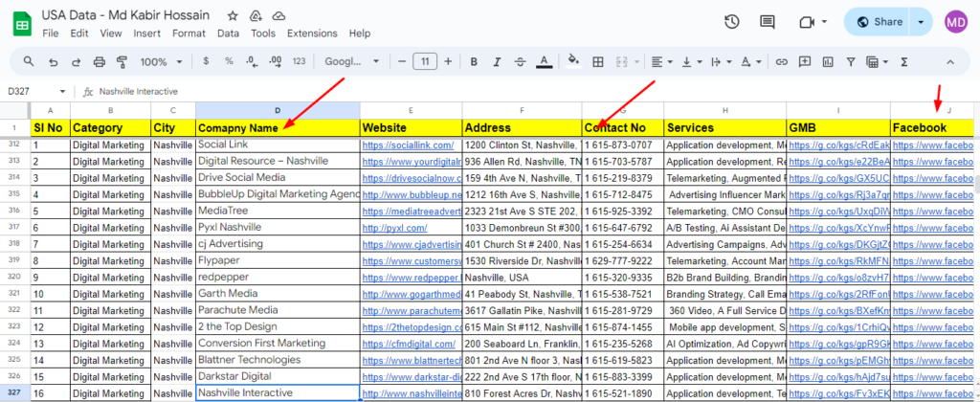Image resolution: width=980 pixels, height=402 pixels.
Task: Open the fill color picker
Action: pos(573,61)
